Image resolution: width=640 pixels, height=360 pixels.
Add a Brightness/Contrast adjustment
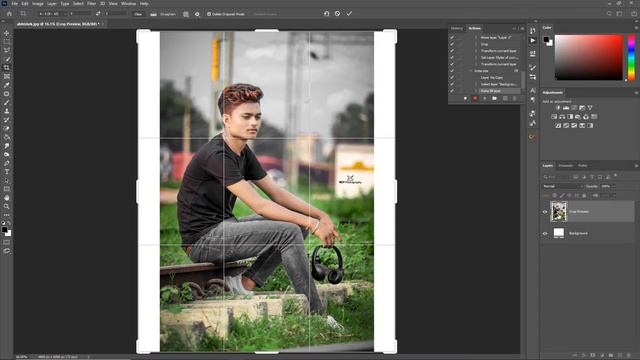(x=558, y=108)
